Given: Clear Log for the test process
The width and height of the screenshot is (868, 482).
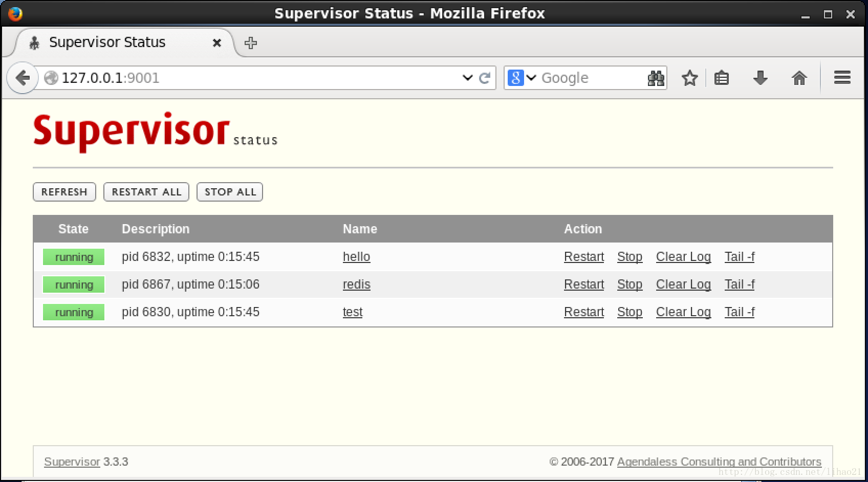Looking at the screenshot, I should [x=683, y=312].
